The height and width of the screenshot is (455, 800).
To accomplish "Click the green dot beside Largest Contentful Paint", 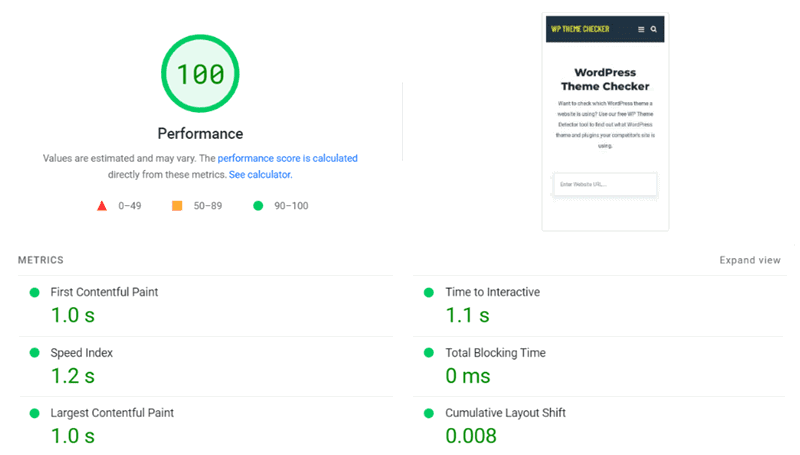I will pos(35,413).
